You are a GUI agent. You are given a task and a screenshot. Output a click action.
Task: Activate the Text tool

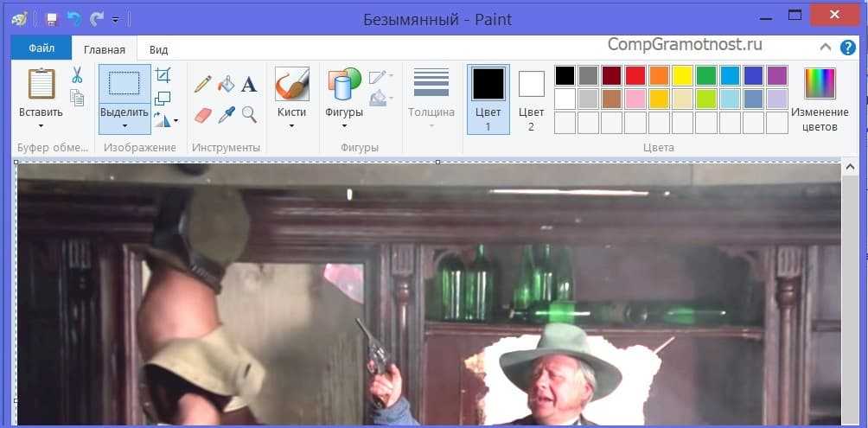click(x=249, y=84)
